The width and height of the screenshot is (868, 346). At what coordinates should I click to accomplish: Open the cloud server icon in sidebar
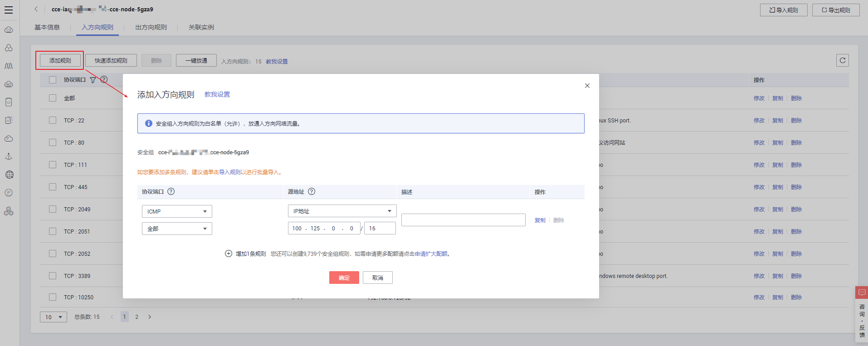[9, 84]
